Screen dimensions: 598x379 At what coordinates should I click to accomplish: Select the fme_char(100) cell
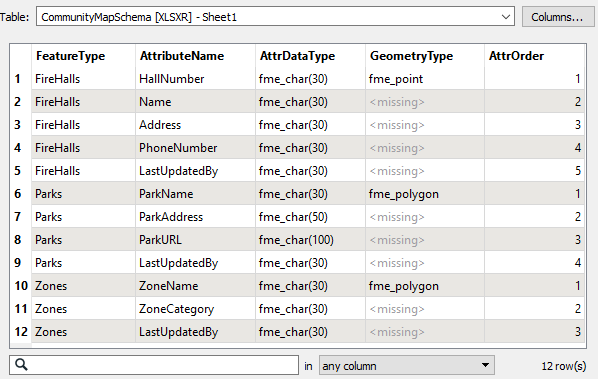[x=310, y=239]
